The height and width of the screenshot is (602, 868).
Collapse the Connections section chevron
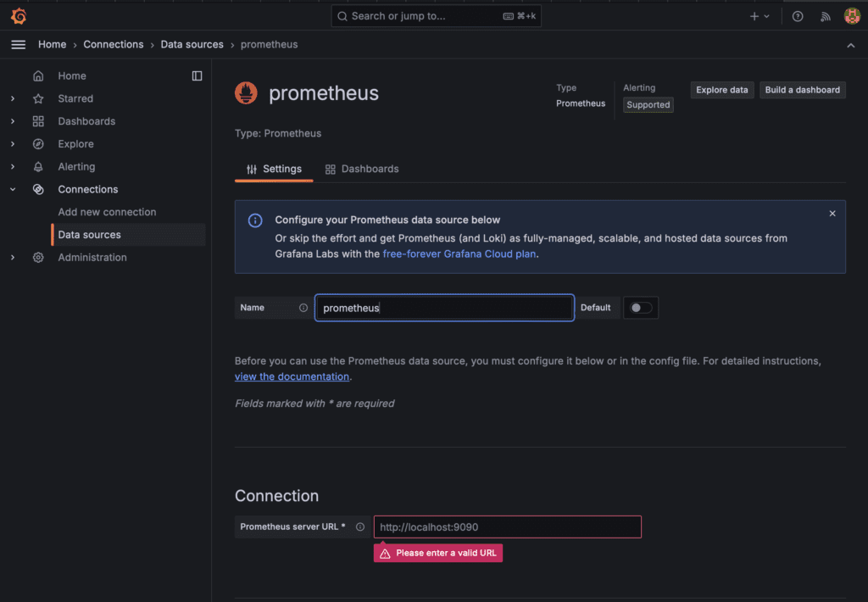13,189
